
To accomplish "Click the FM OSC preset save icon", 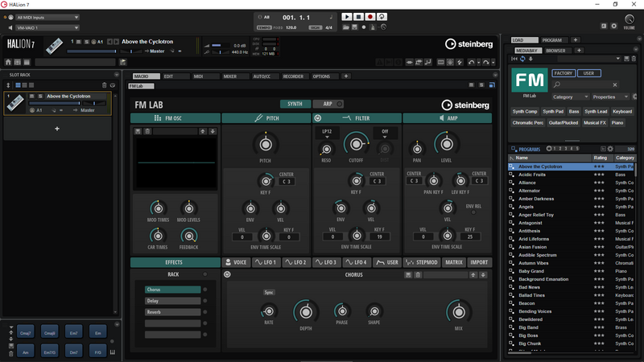I will 138,131.
